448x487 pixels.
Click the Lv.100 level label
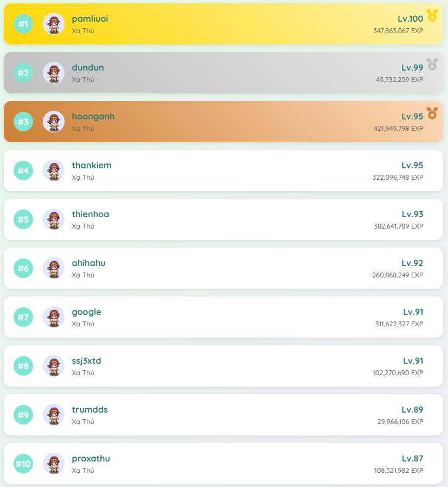[410, 18]
